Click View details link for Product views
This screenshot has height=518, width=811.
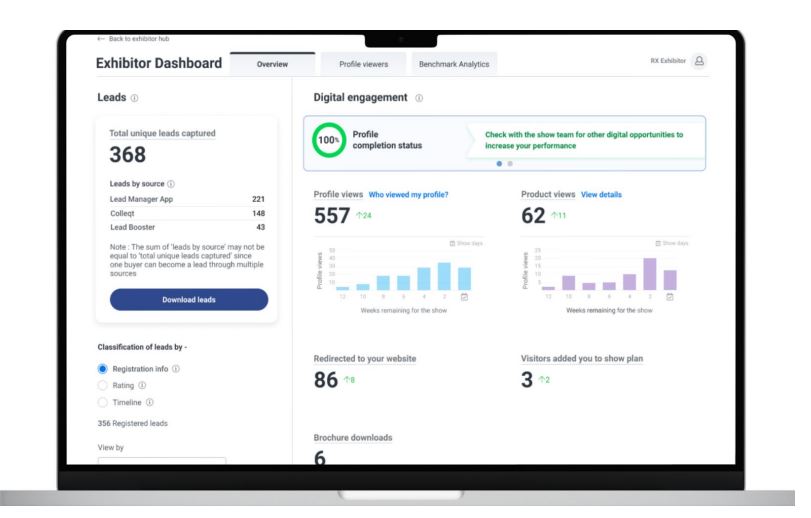click(601, 194)
